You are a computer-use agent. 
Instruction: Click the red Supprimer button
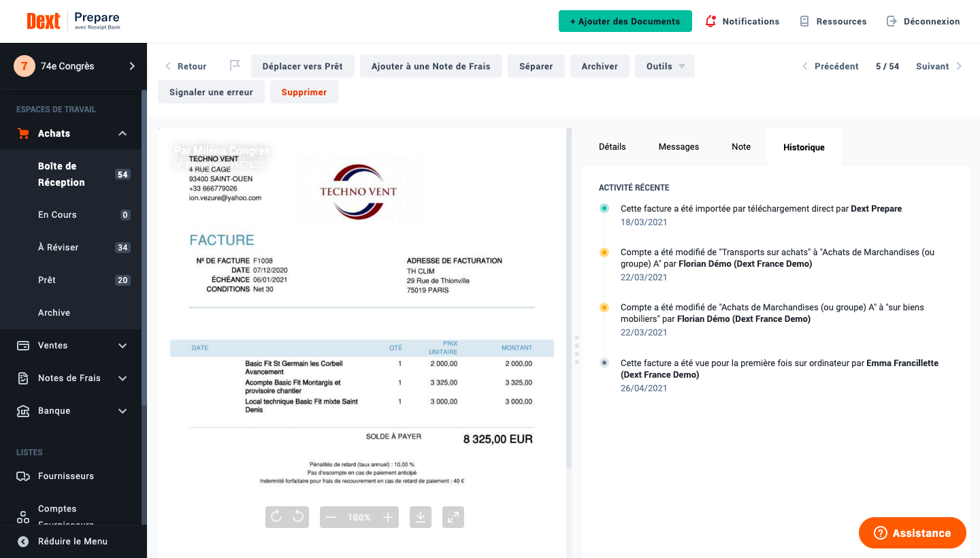coord(304,92)
